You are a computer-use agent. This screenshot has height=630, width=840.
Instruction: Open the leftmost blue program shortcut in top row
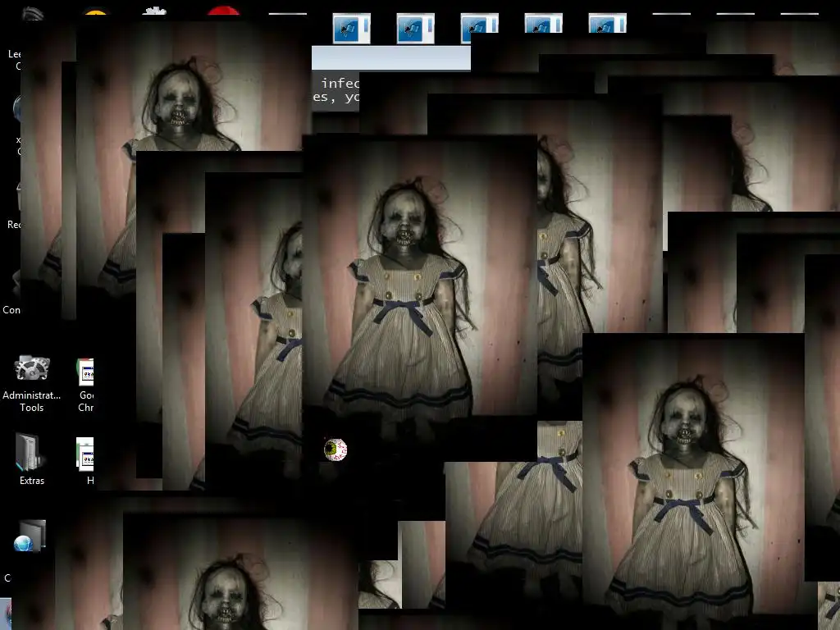click(351, 29)
